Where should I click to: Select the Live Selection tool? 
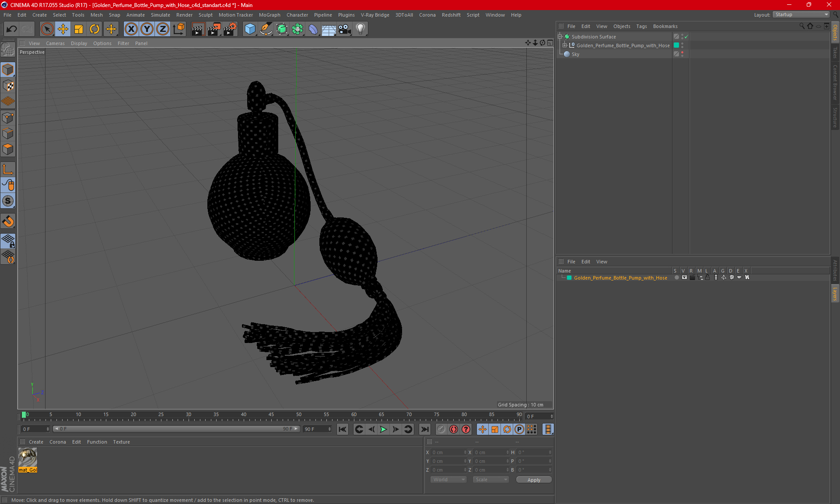coord(47,29)
